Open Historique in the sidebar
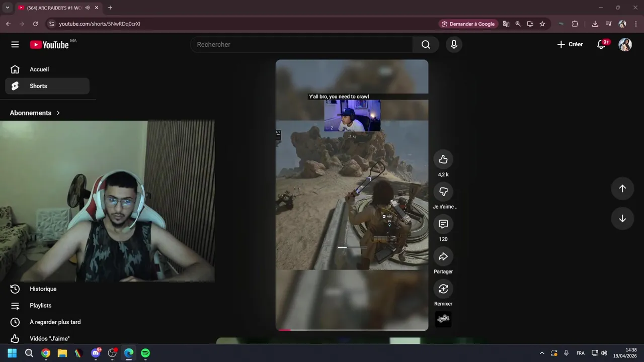 [x=47, y=289]
